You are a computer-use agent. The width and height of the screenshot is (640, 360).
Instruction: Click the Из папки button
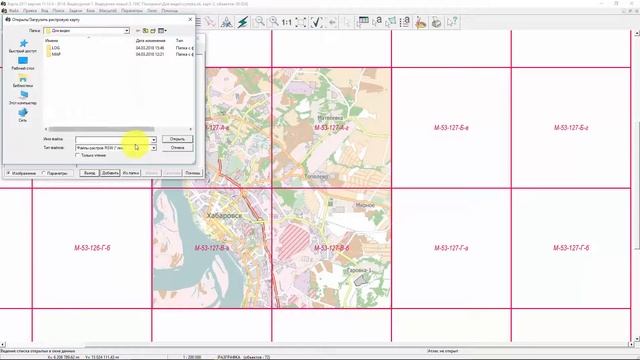pyautogui.click(x=131, y=173)
